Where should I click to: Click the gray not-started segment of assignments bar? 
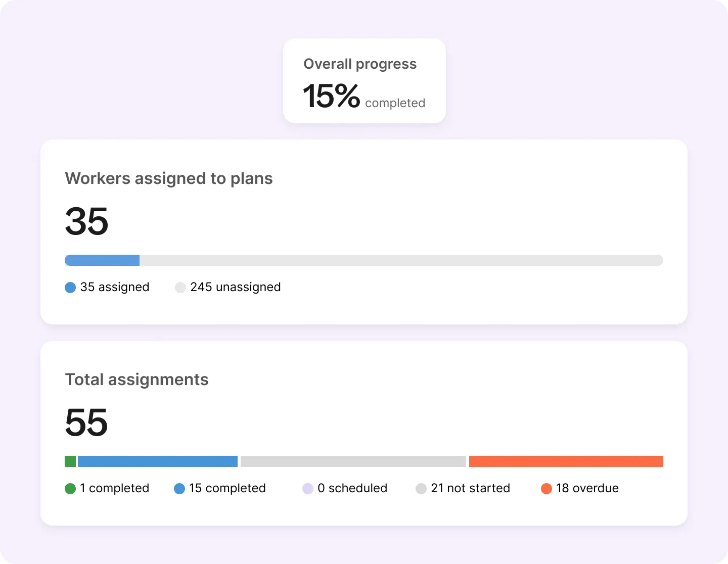click(x=353, y=461)
